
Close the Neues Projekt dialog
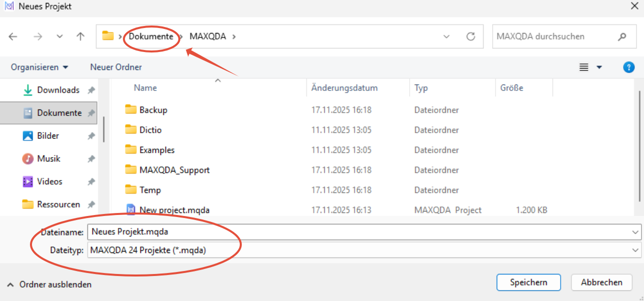[634, 6]
